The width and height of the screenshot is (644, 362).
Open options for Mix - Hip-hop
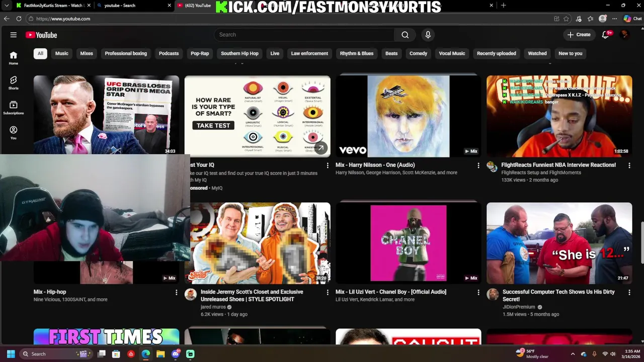(x=176, y=292)
